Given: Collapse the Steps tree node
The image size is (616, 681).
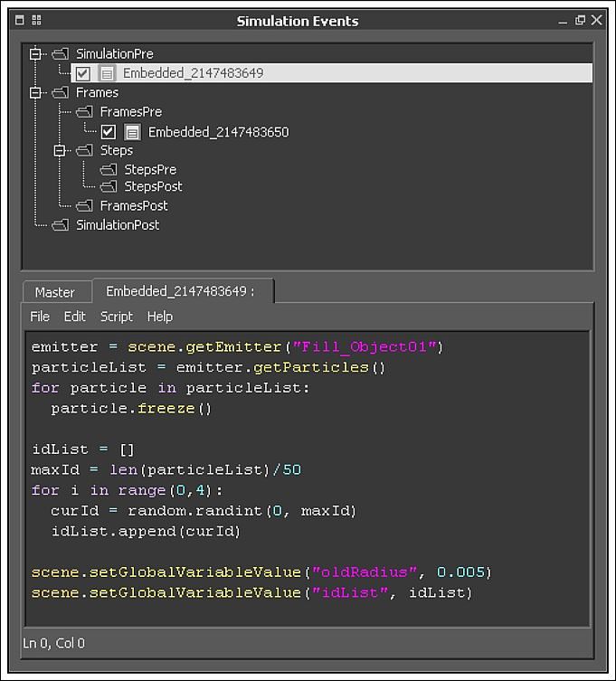Looking at the screenshot, I should coord(60,150).
